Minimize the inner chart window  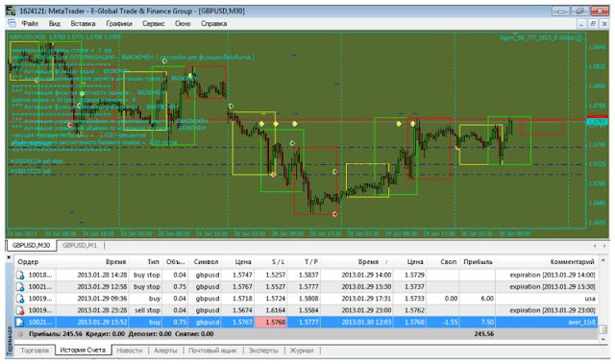coord(581,24)
